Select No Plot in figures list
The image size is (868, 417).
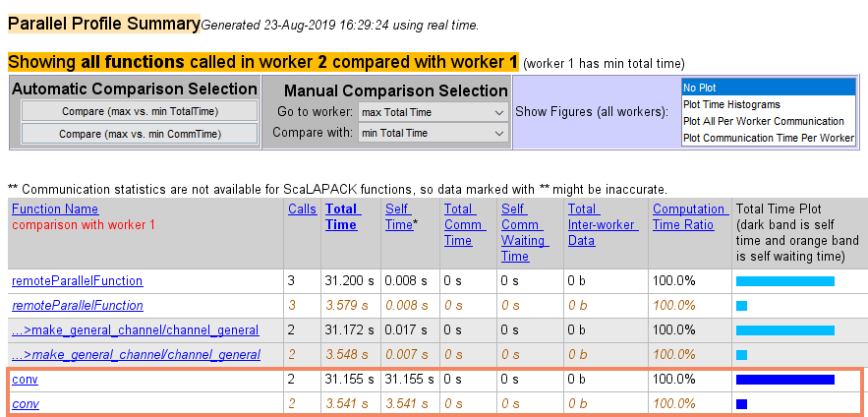(x=768, y=88)
